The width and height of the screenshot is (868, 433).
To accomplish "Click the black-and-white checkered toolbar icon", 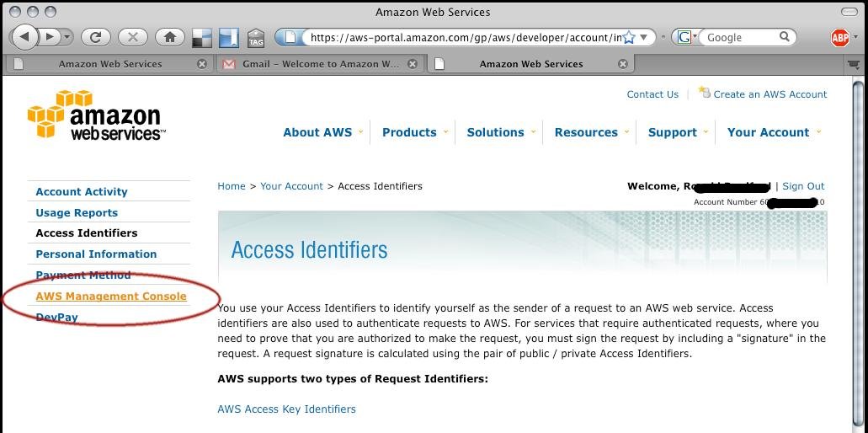I will 202,38.
